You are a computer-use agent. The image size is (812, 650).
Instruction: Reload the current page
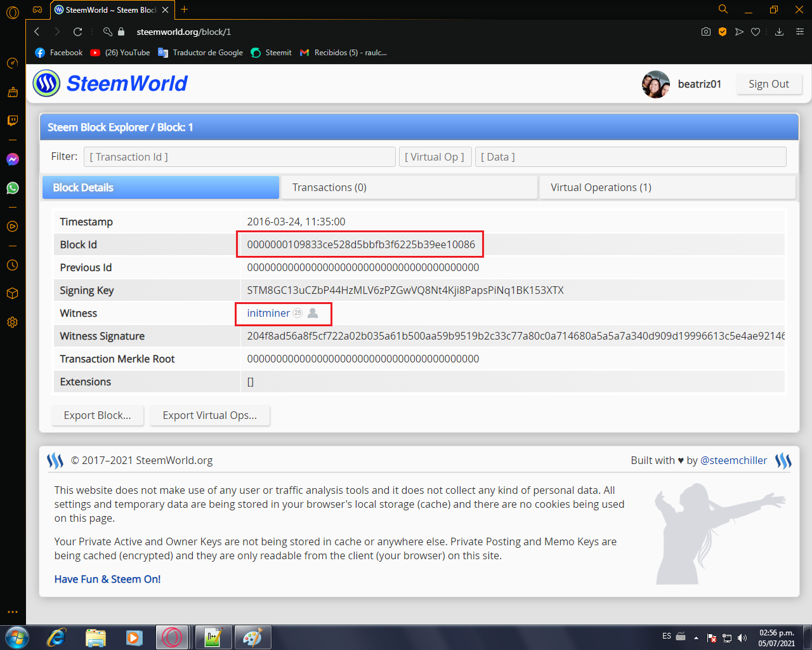(77, 32)
